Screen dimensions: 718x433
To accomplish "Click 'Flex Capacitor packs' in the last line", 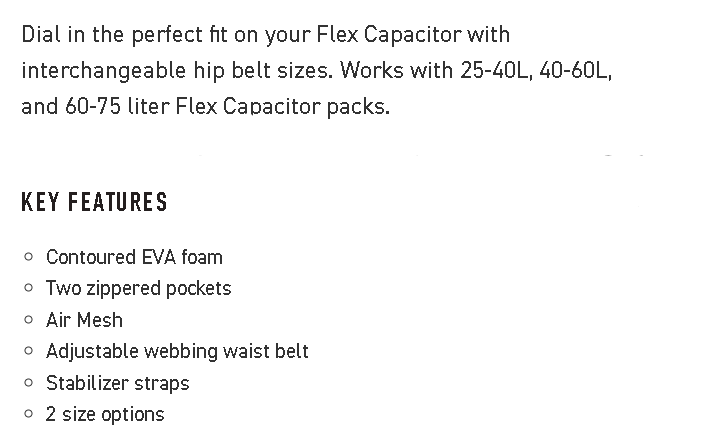I will point(282,106).
